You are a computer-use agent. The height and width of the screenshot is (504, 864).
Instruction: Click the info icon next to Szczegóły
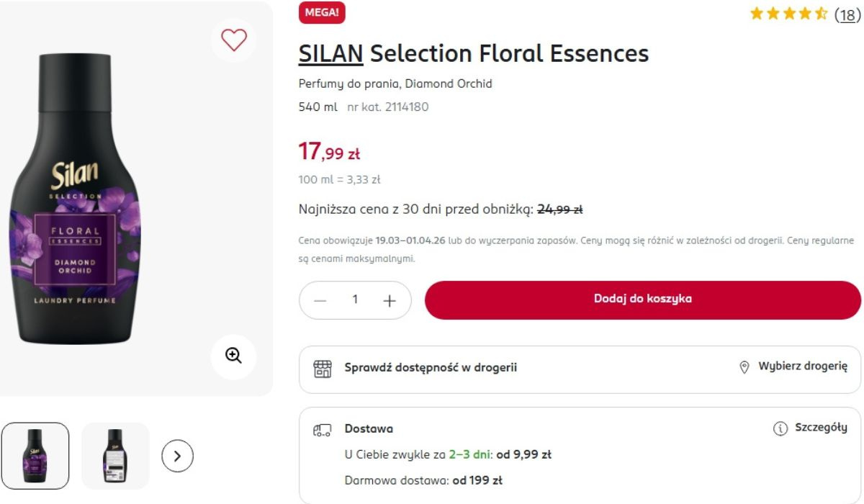780,429
